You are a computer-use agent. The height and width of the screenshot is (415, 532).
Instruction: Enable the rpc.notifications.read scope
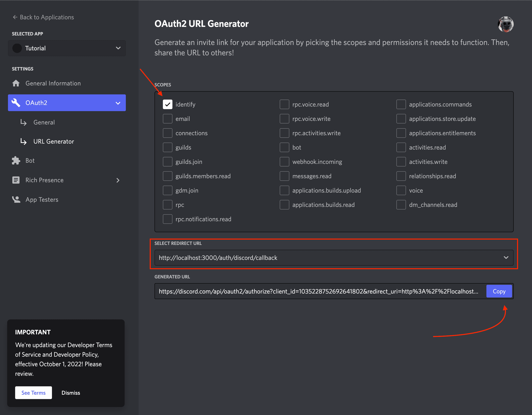click(x=168, y=219)
